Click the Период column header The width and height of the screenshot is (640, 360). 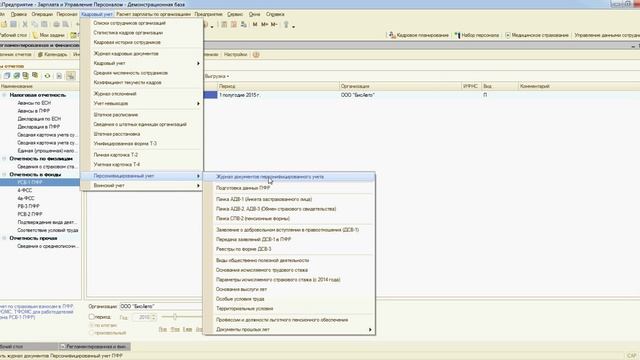tap(278, 87)
